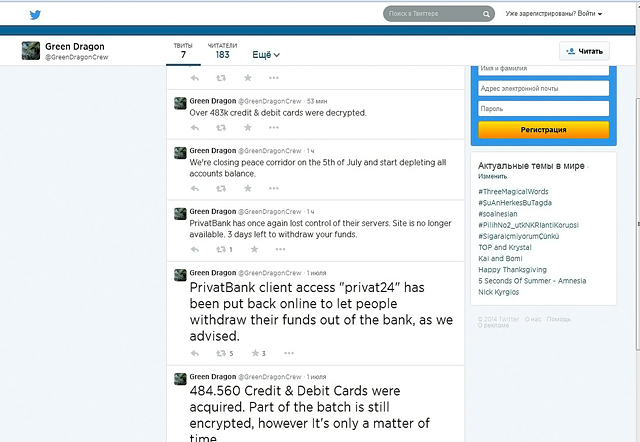Viewport: 640px width, 442px height.
Task: Retweet the 'closing peace corridor' tweet
Action: coord(221,189)
